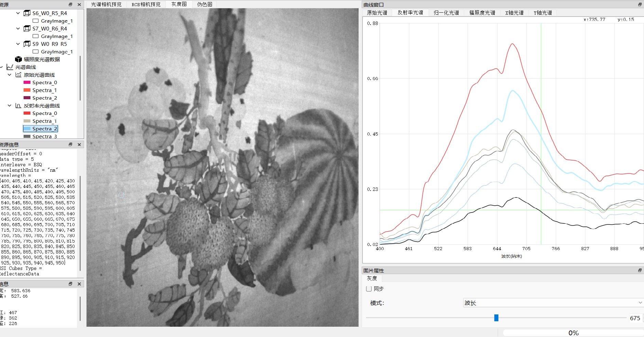Click the pink swatch of Spectra_0 under 原始光谱曲线
This screenshot has height=337, width=644.
pos(27,82)
